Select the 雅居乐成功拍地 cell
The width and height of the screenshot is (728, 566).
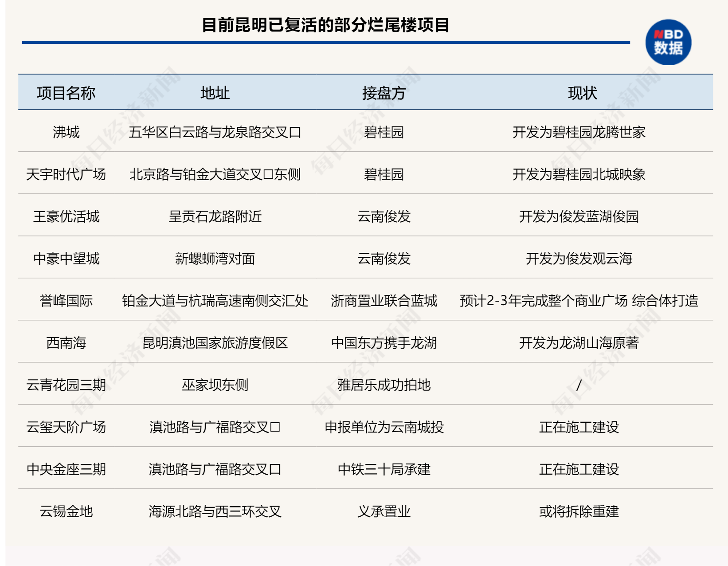tap(384, 385)
